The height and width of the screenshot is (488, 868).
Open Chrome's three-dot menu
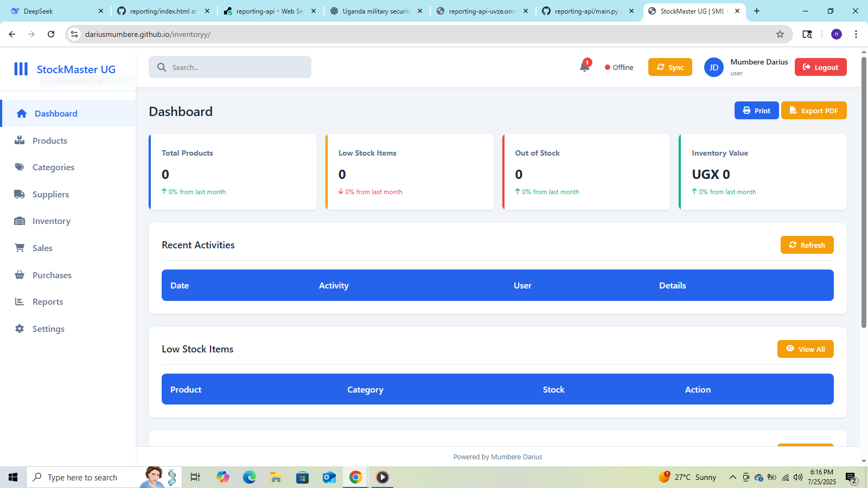[x=856, y=34]
